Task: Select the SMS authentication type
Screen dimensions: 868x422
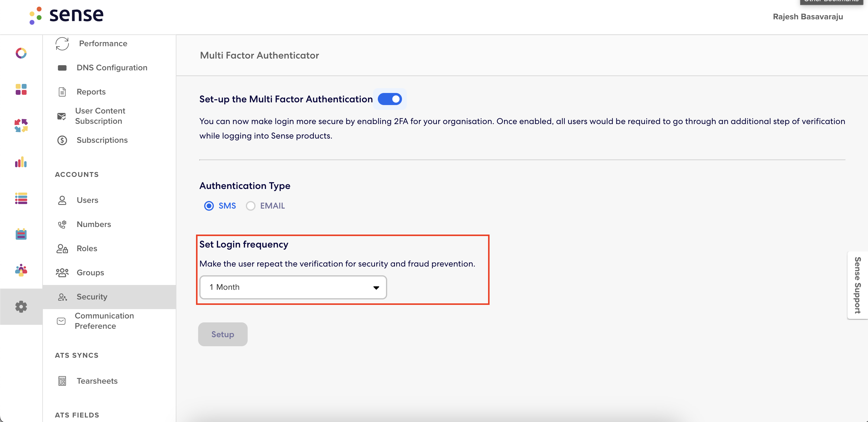Action: point(209,206)
